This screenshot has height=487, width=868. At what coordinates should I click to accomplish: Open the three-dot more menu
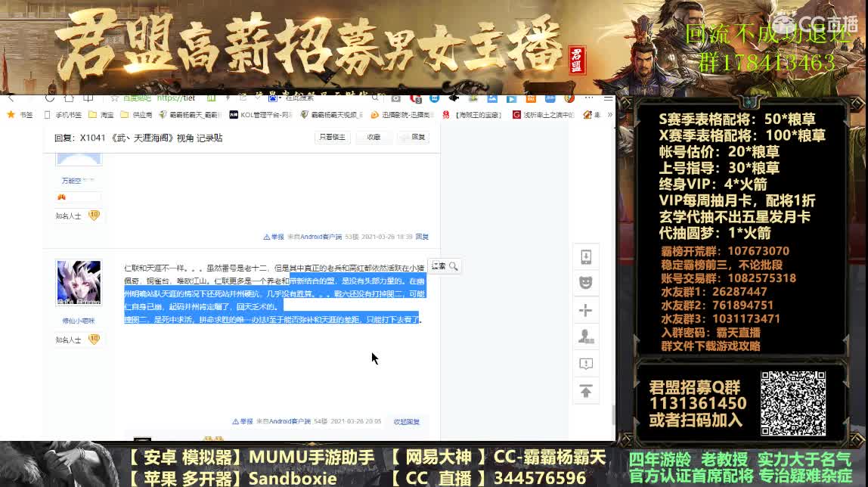589,98
